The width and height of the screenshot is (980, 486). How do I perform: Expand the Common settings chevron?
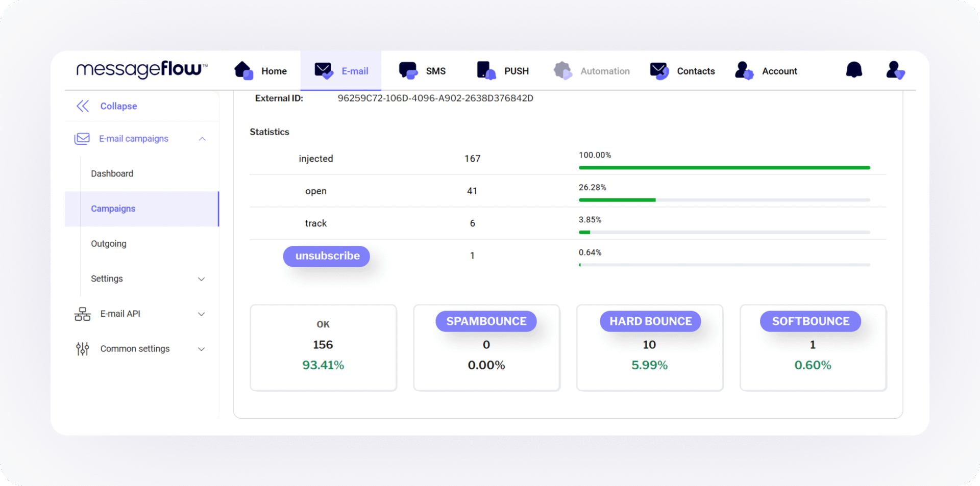pyautogui.click(x=202, y=349)
